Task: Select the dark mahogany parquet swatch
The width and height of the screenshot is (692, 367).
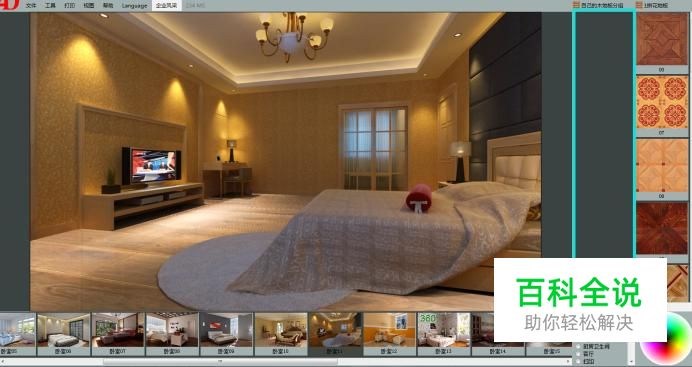Action: [662, 229]
